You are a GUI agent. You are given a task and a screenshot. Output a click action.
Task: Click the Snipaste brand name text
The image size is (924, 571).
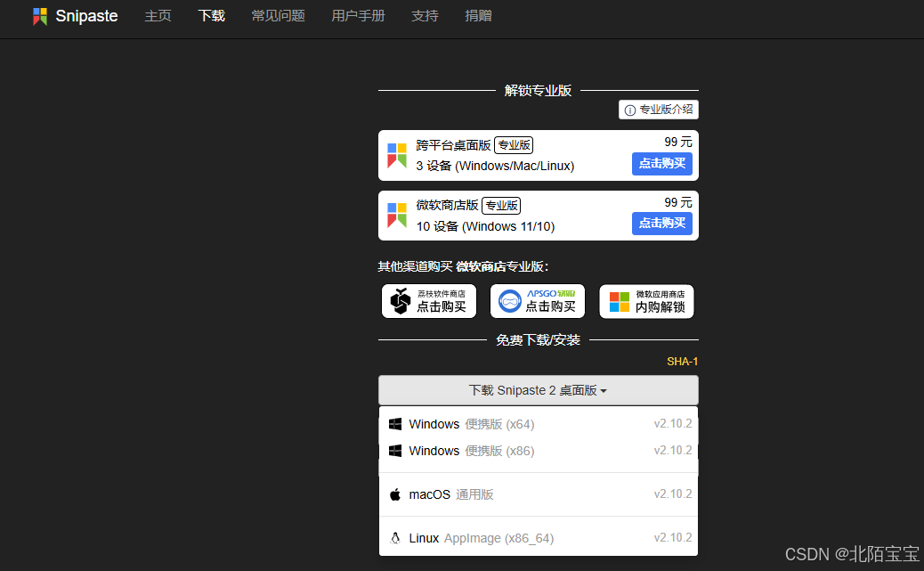pos(86,16)
